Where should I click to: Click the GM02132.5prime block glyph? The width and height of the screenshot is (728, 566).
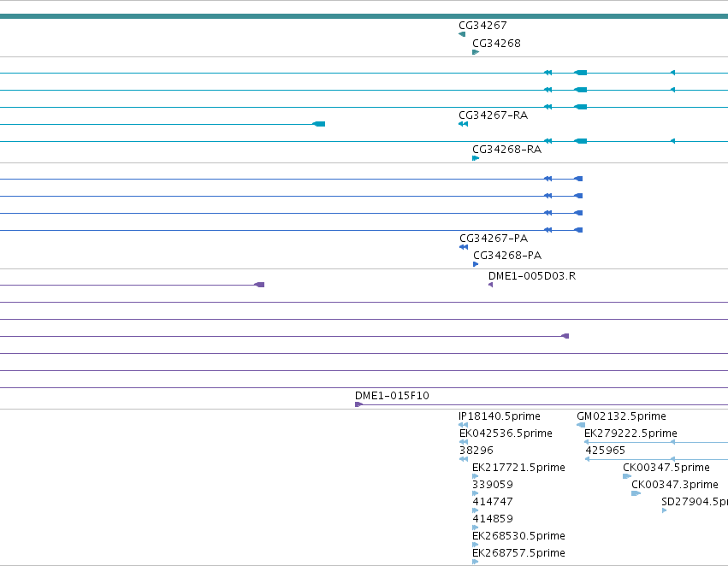(581, 425)
